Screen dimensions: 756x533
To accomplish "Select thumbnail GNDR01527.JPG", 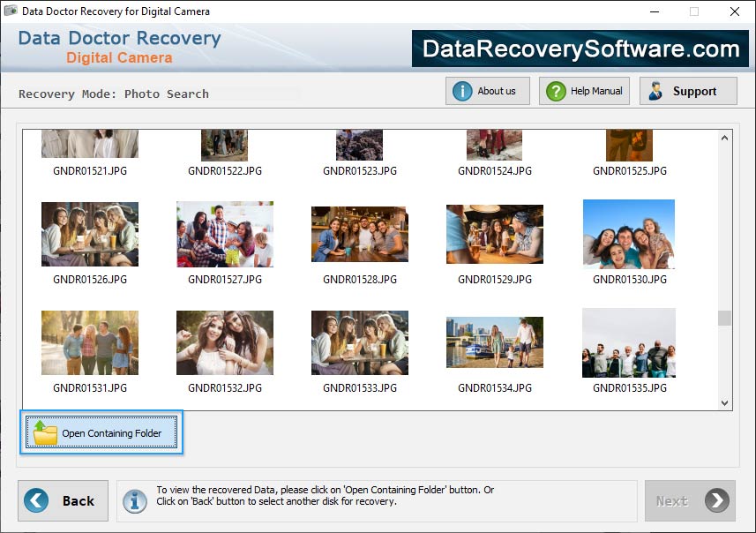I will tap(224, 233).
